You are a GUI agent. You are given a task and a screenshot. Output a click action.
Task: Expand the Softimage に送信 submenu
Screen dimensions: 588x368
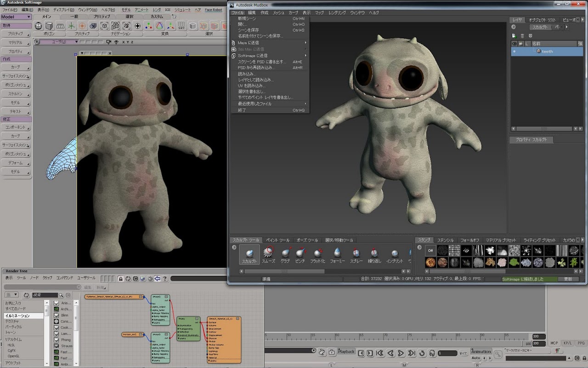(270, 56)
